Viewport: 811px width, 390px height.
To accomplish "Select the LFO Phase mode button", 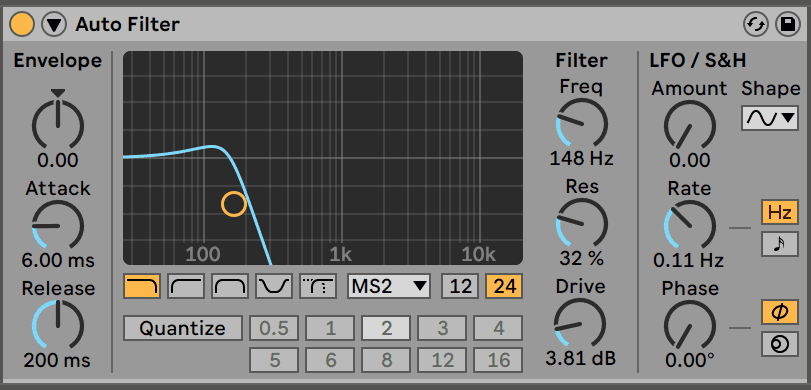I will pos(779,312).
